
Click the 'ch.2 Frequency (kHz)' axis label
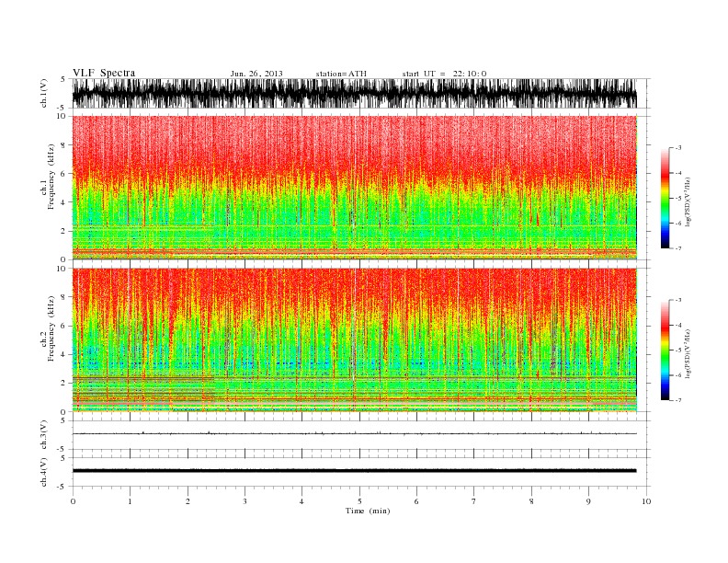coord(48,328)
